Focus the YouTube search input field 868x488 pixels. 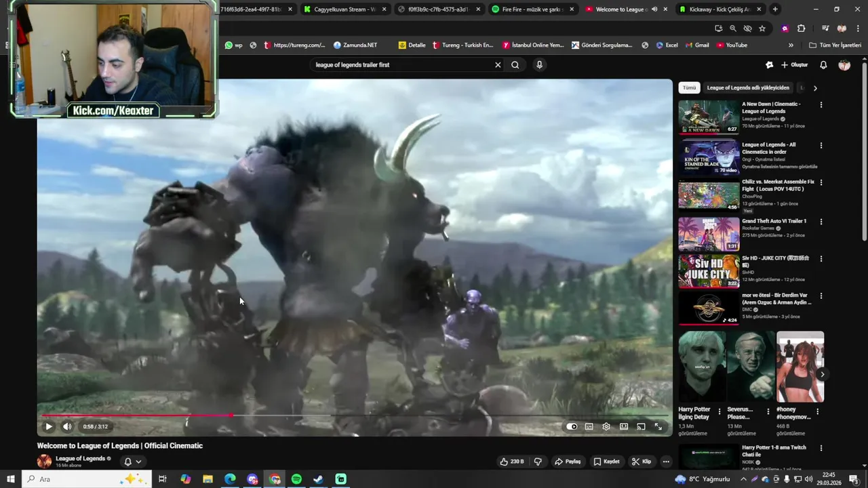(401, 65)
